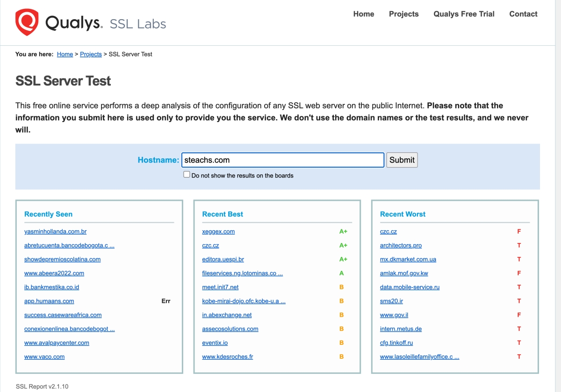
Task: Click the Qualys shield logo icon
Action: click(x=27, y=22)
